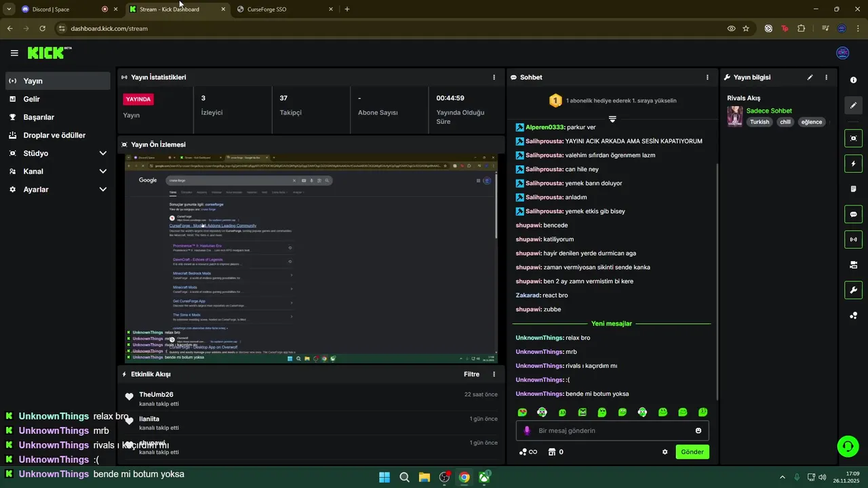
Task: Expand Kanal sidebar section
Action: pyautogui.click(x=58, y=171)
